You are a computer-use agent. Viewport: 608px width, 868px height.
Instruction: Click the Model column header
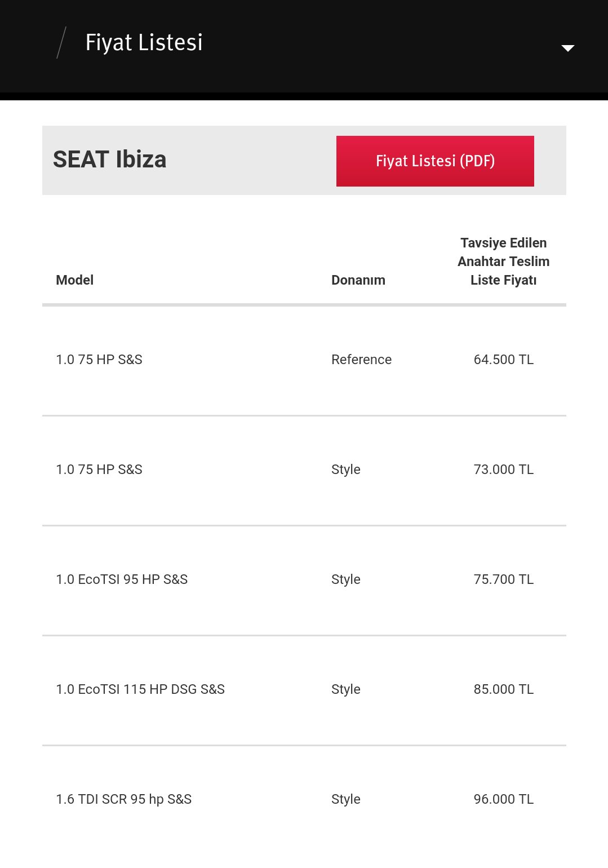(75, 280)
